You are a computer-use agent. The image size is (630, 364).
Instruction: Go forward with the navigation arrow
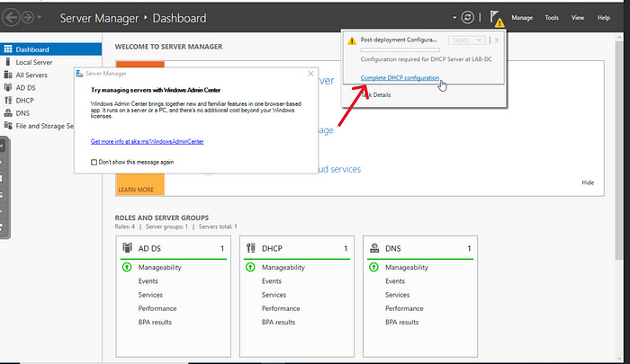coord(28,18)
